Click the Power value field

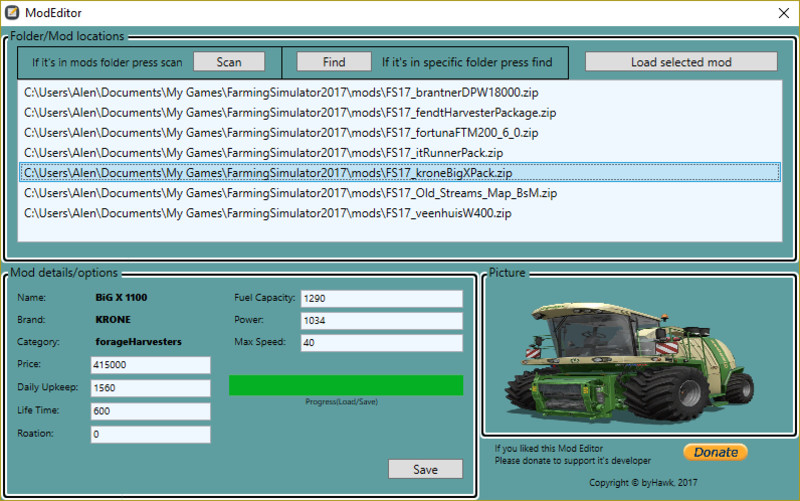[x=381, y=321]
